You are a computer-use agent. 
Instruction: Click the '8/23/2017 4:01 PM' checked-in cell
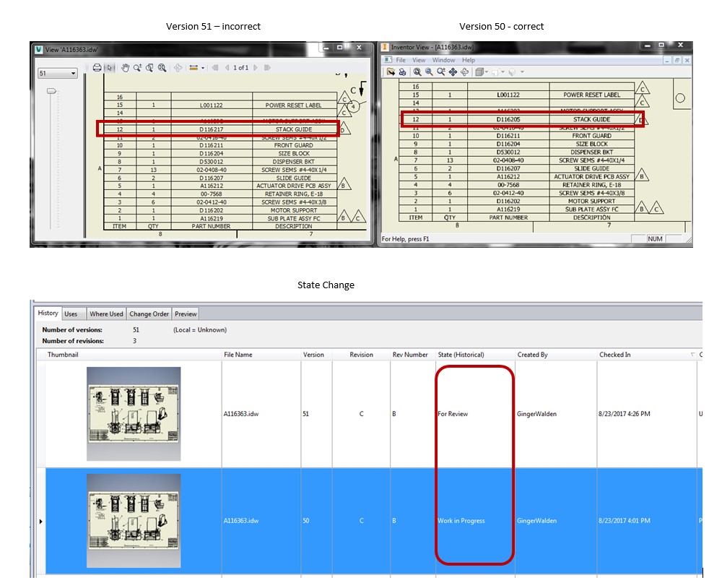tap(625, 521)
